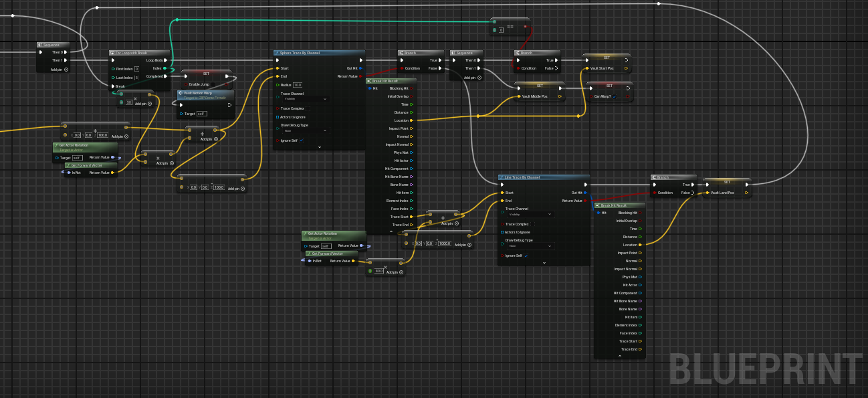Select the Vault Motion Warp node header
Viewport: 868px width, 398px height.
(198, 94)
